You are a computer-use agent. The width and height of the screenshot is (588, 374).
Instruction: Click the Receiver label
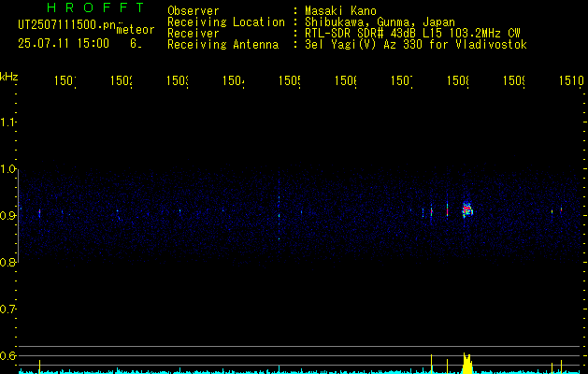click(x=194, y=34)
